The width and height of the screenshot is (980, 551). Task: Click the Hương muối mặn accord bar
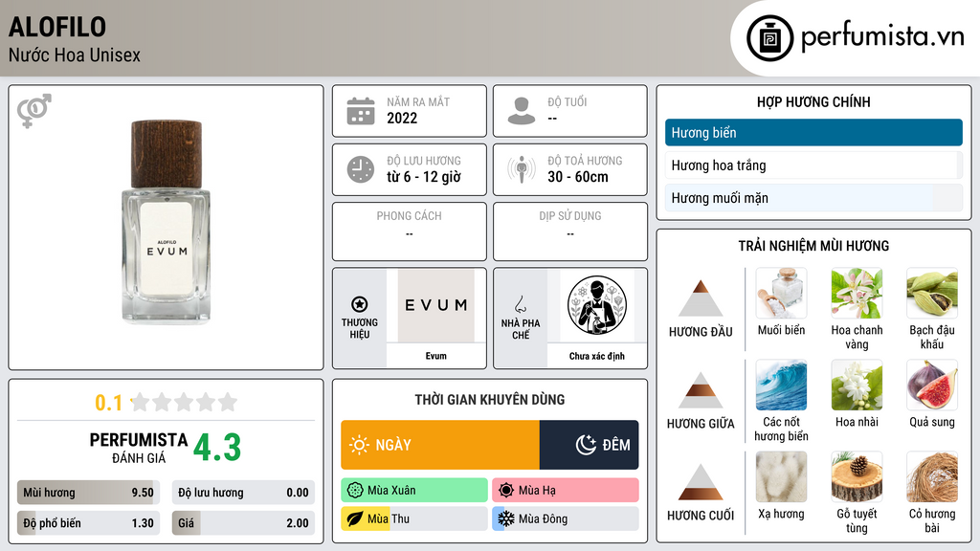(813, 198)
